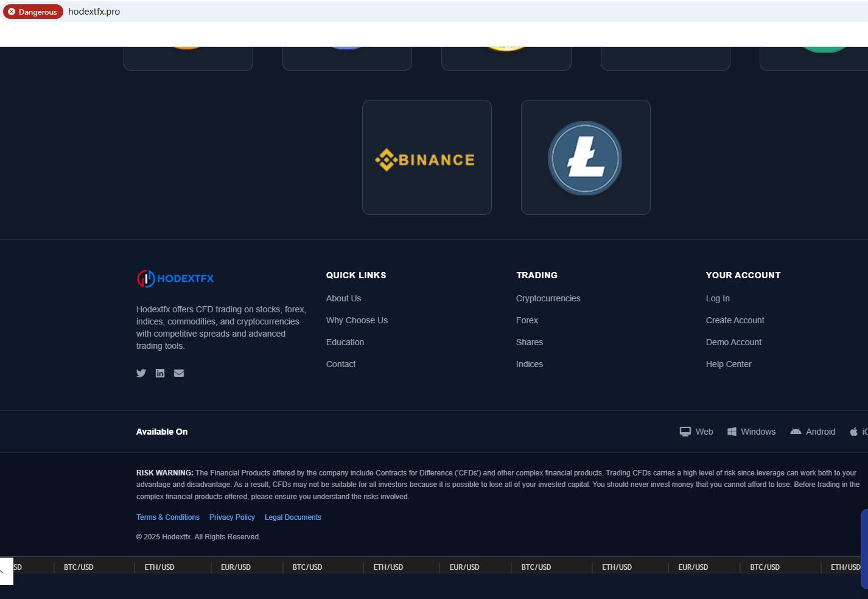Click the Windows platform icon
868x599 pixels.
click(732, 432)
